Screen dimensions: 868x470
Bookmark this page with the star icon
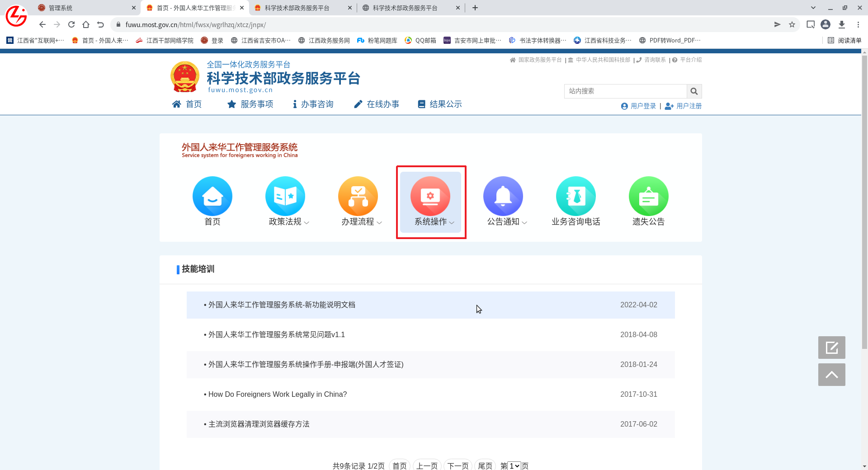[792, 24]
